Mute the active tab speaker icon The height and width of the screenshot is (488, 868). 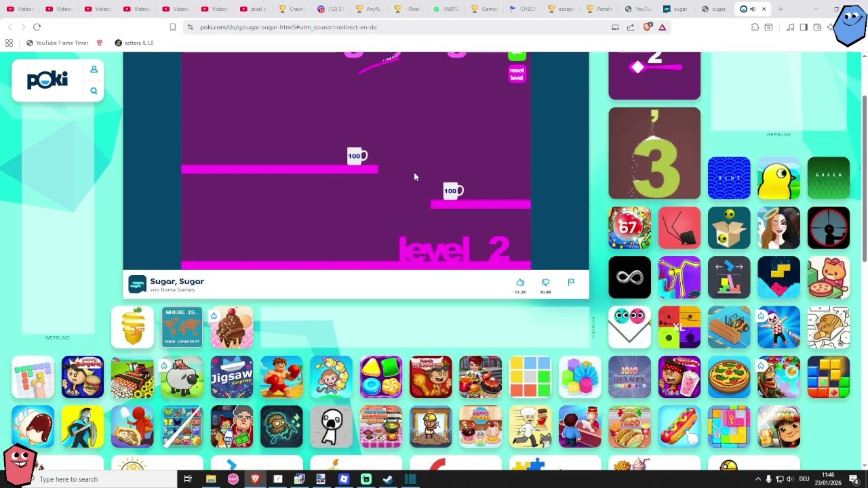[753, 9]
